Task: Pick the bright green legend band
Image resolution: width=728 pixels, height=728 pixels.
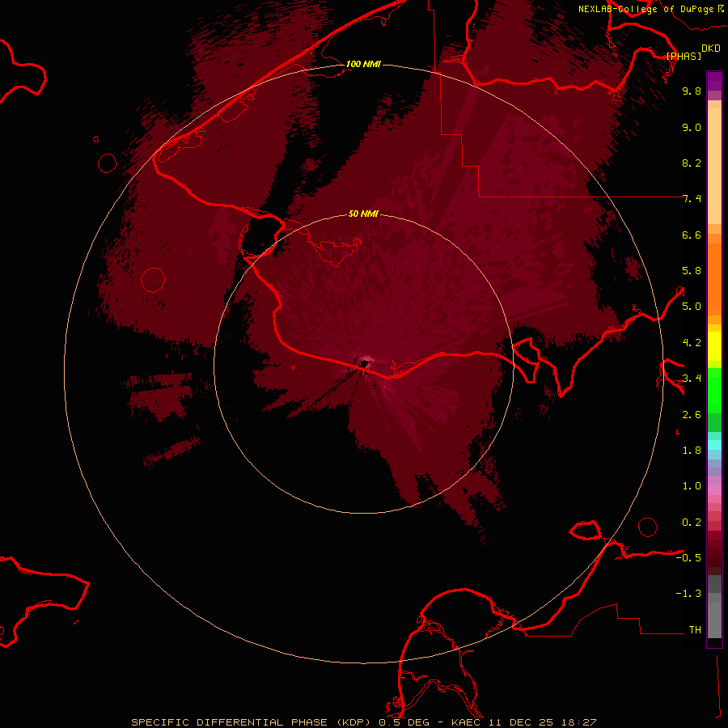Action: pyautogui.click(x=714, y=390)
